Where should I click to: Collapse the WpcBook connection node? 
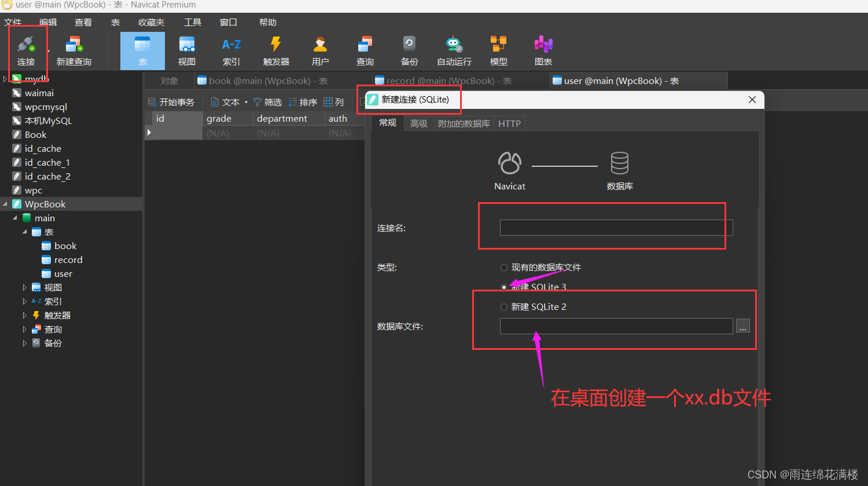pyautogui.click(x=5, y=204)
